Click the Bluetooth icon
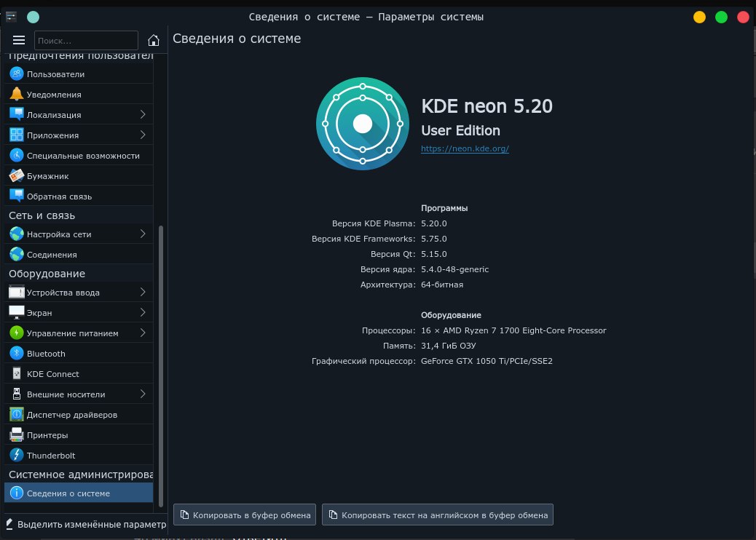The width and height of the screenshot is (756, 540). (17, 353)
